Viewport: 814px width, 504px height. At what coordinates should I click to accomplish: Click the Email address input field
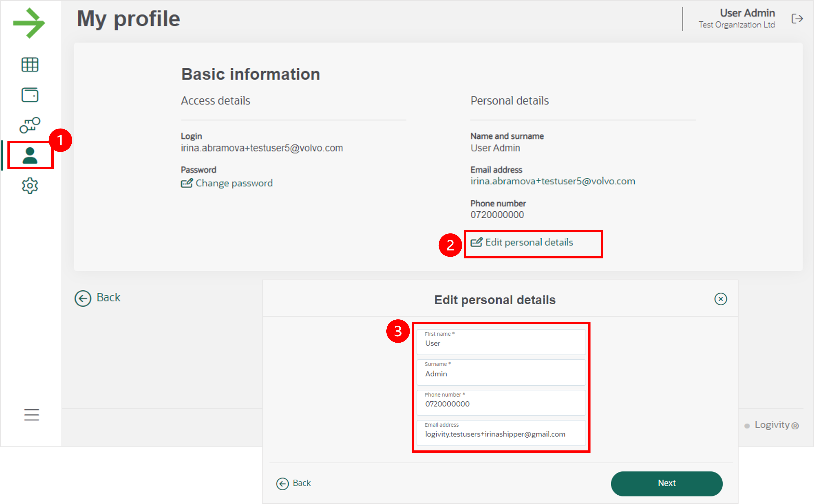click(501, 433)
